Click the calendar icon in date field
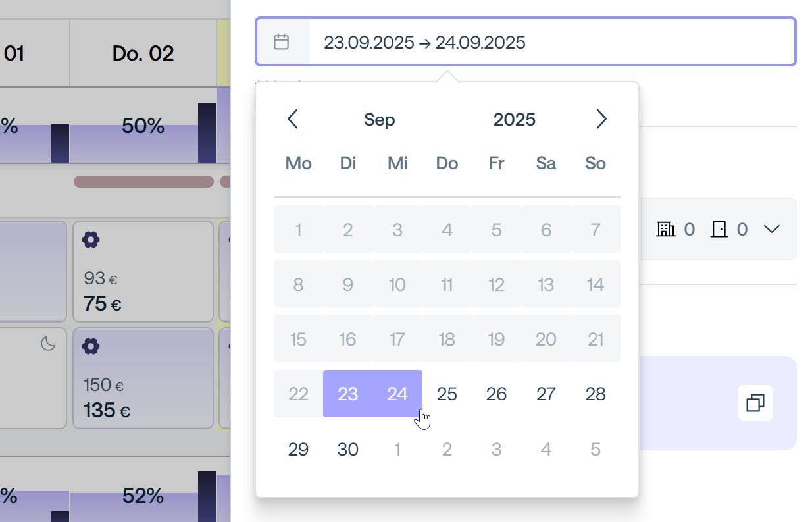The width and height of the screenshot is (812, 522). pyautogui.click(x=282, y=42)
